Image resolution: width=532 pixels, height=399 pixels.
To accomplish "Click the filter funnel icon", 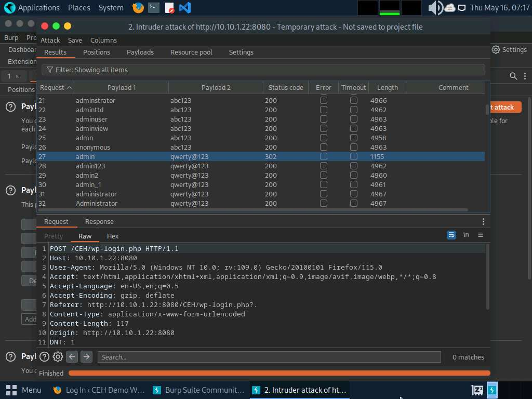I will click(x=49, y=70).
